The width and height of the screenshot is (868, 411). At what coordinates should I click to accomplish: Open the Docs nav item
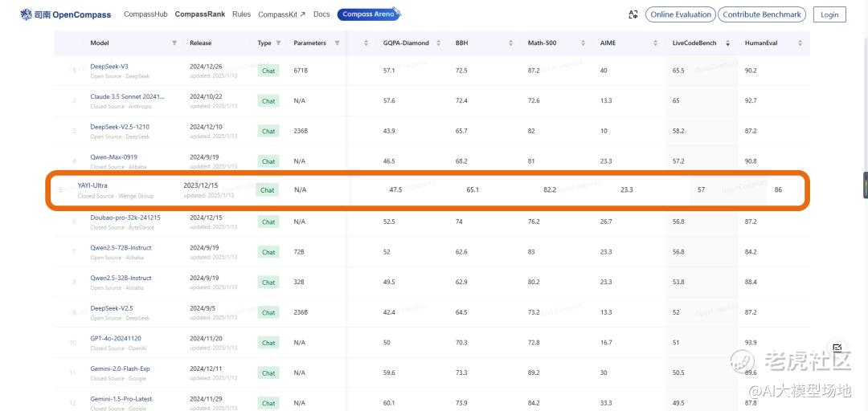click(321, 14)
